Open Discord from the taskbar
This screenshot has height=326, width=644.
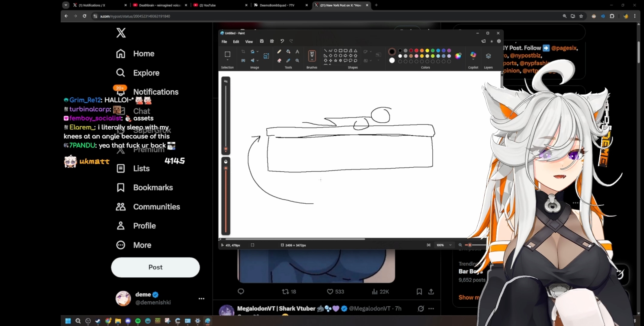[x=128, y=321]
